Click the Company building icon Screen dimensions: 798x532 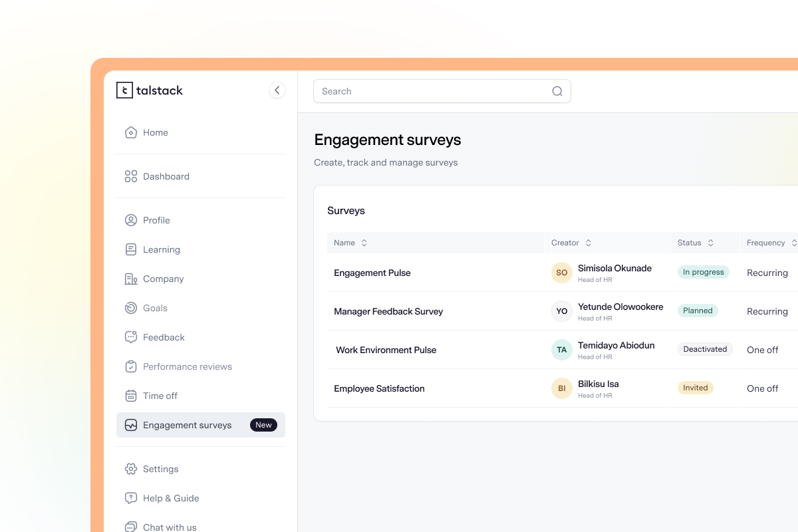(131, 279)
